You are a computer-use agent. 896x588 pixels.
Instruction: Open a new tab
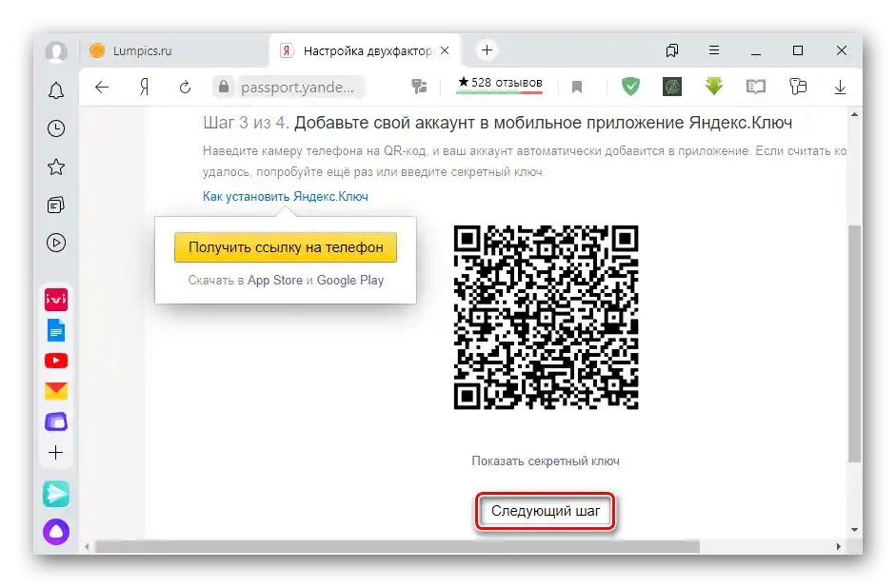[487, 50]
